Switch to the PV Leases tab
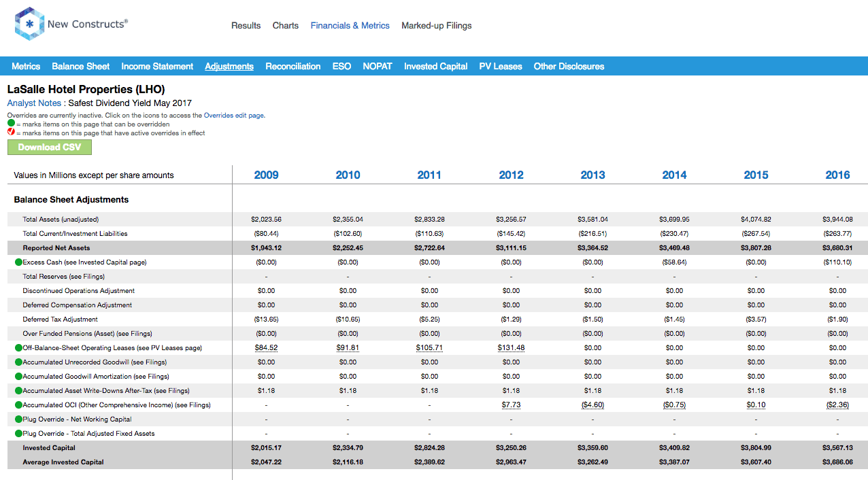The image size is (868, 480). point(501,66)
